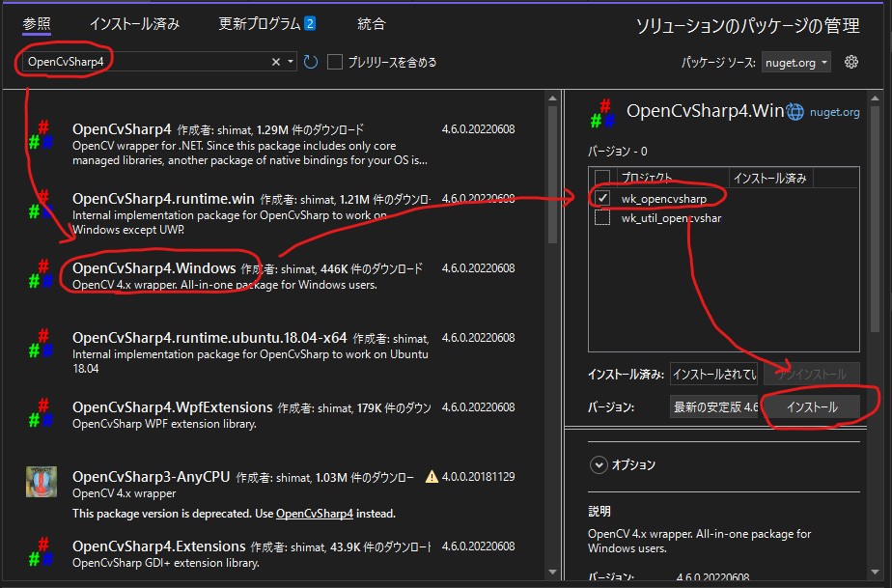Toggle the プレリリースを含める checkbox

(335, 62)
